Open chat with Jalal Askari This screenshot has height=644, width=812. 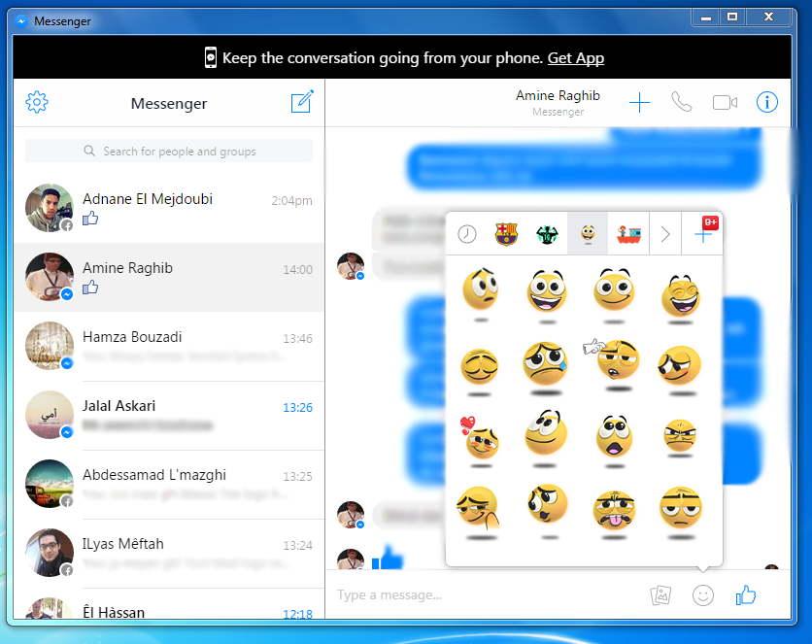(169, 415)
